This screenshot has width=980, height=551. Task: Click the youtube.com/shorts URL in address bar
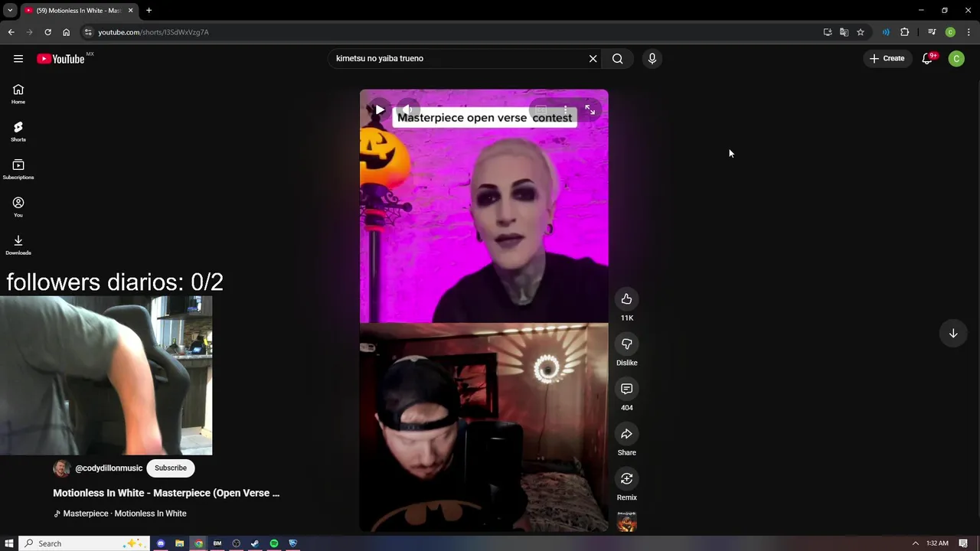153,32
